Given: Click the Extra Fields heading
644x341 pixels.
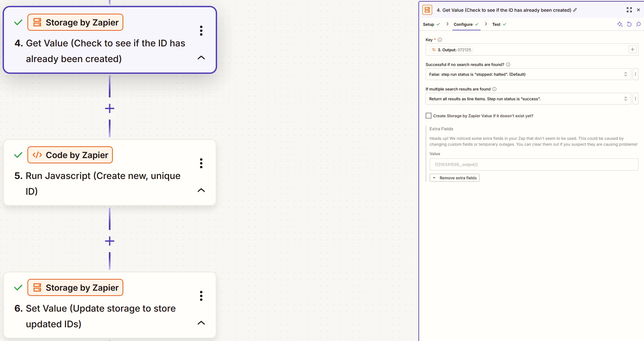Looking at the screenshot, I should [x=441, y=129].
